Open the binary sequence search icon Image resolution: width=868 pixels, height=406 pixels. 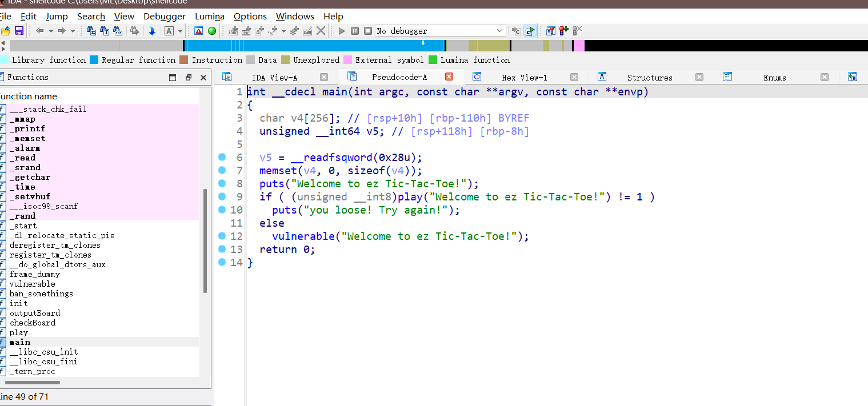[x=91, y=31]
